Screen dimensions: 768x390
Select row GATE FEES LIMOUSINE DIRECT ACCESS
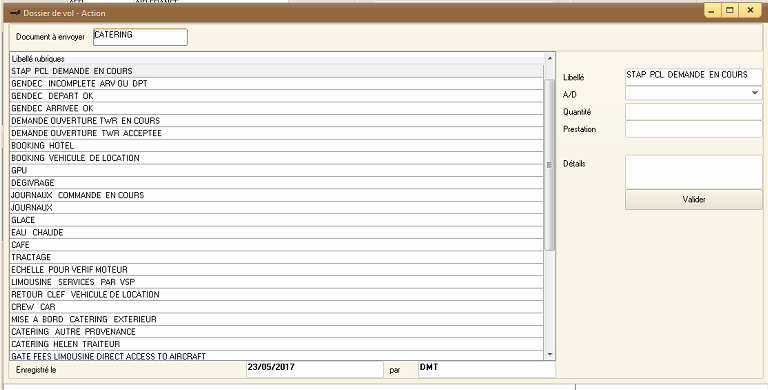tap(277, 356)
